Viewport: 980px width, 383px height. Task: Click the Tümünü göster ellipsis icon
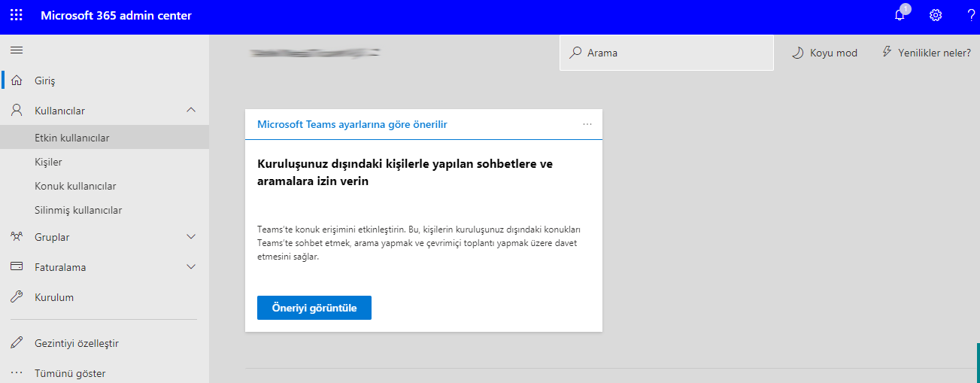pos(17,373)
